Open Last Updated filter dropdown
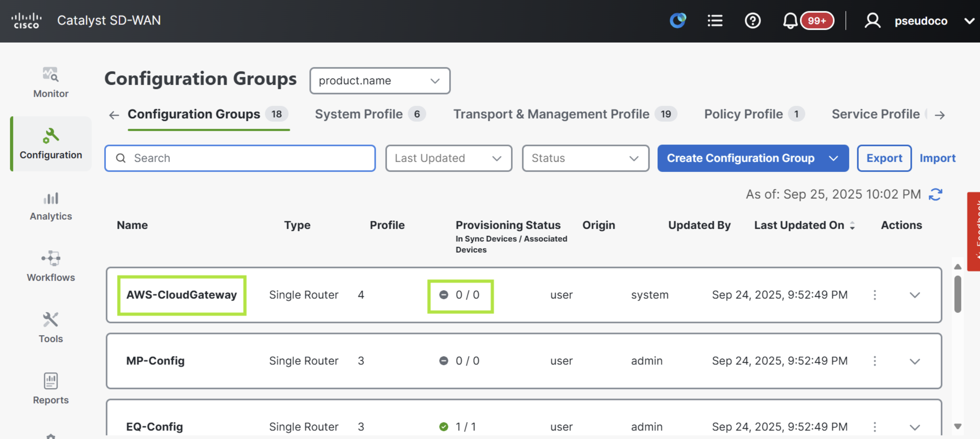The image size is (980, 439). (x=449, y=158)
